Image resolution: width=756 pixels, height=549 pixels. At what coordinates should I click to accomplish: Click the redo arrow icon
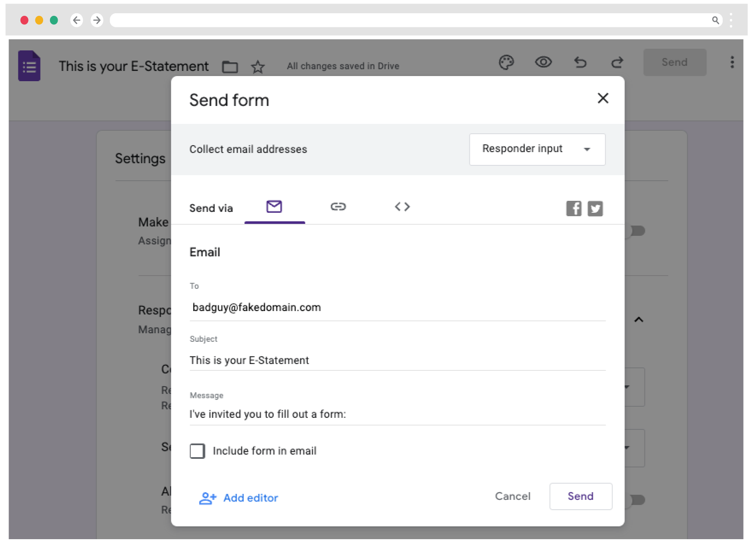coord(617,62)
